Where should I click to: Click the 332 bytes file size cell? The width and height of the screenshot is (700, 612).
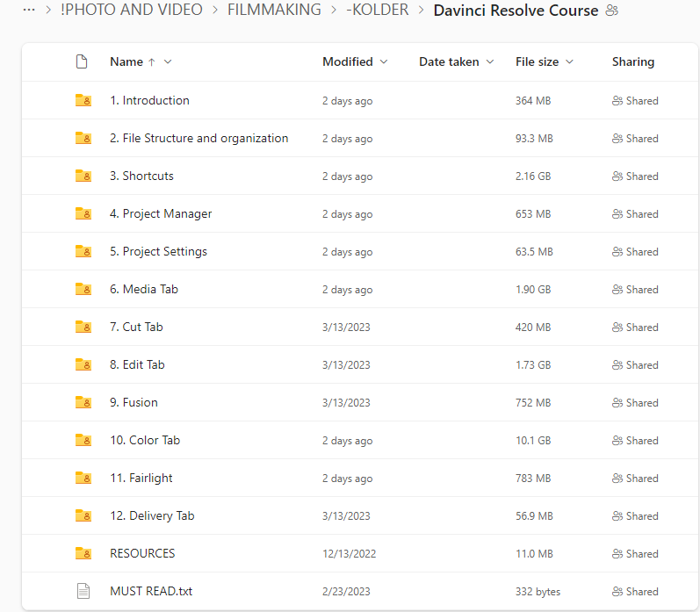click(x=538, y=592)
